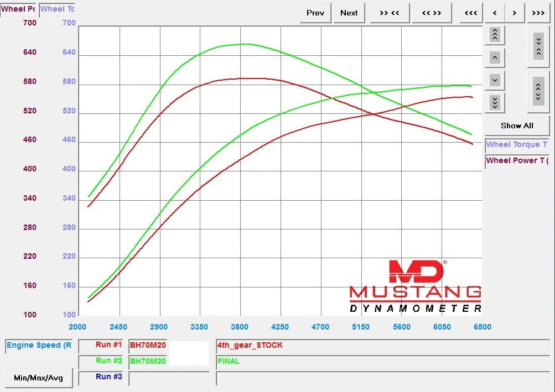555x392 pixels.
Task: Click the single up chevron button
Action: pos(495,58)
